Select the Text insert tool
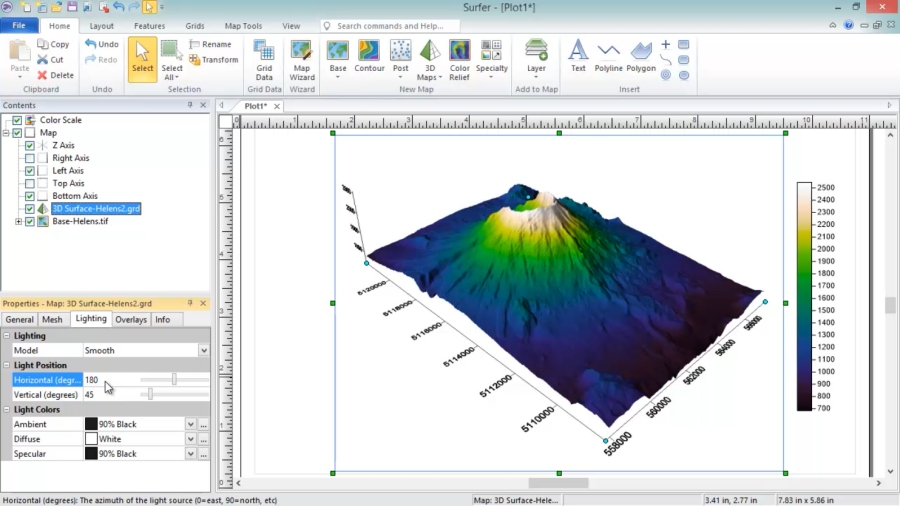This screenshot has width=900, height=506. coord(578,56)
